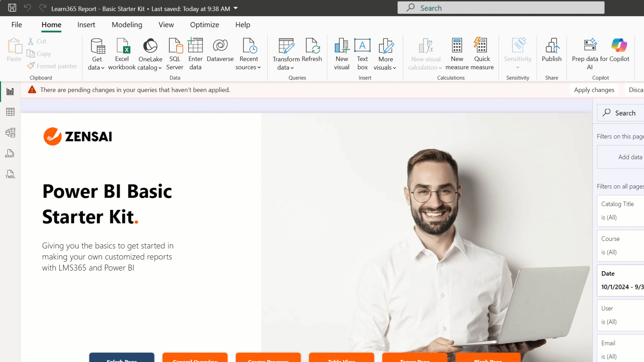Switch to the Modeling ribbon tab
The height and width of the screenshot is (362, 644).
point(127,25)
